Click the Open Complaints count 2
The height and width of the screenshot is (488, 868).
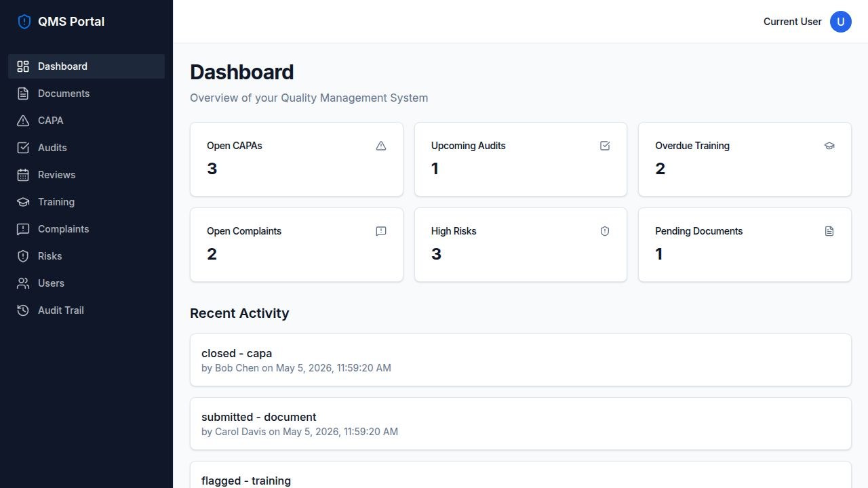[x=212, y=254]
